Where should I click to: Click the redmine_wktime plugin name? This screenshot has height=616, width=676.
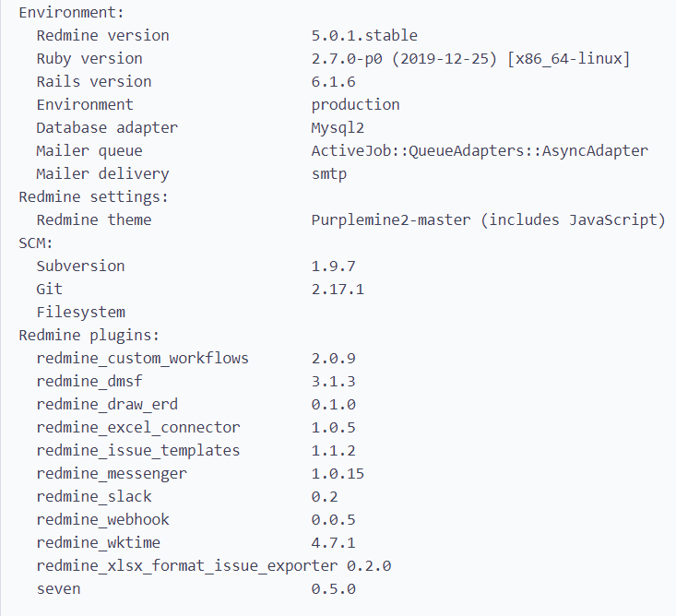[98, 543]
